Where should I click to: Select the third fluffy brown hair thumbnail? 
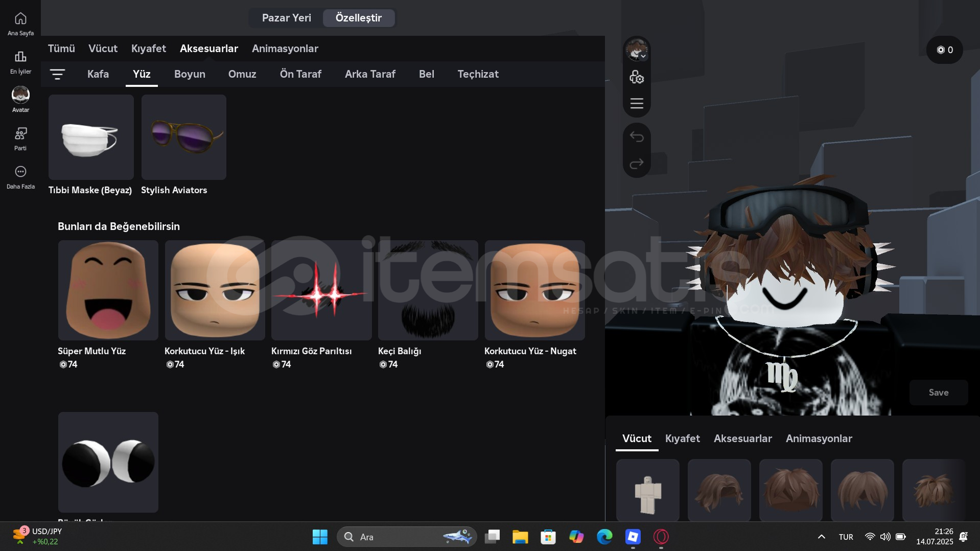tap(790, 490)
